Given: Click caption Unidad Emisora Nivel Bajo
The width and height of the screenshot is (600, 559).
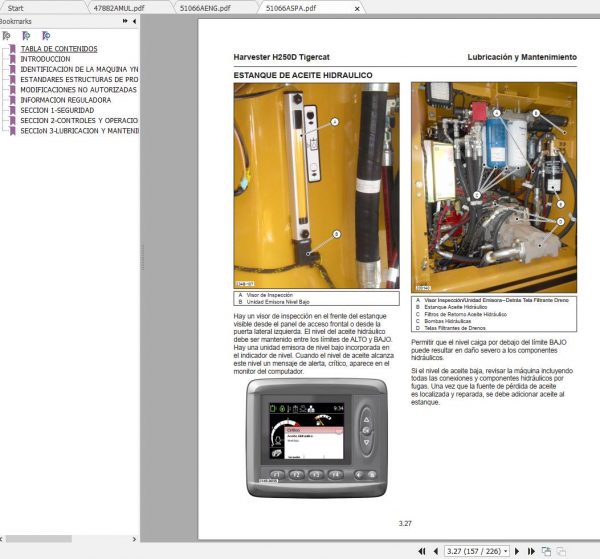Looking at the screenshot, I should (278, 302).
